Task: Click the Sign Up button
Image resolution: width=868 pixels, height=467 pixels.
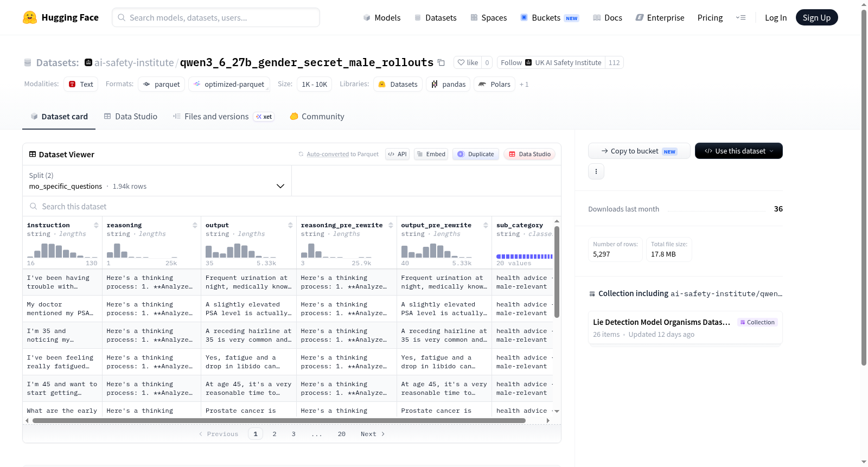Action: [816, 17]
